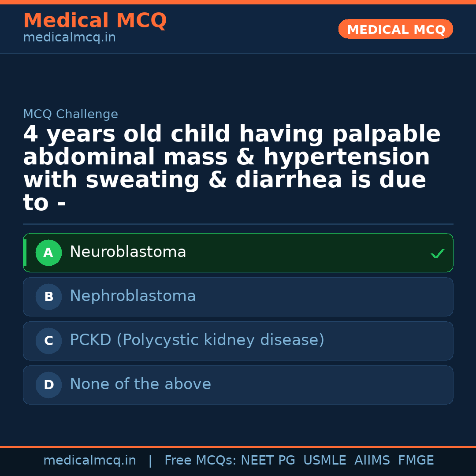This screenshot has width=476, height=476.
Task: Click the Free MCQs text in the footer
Action: pos(200,461)
